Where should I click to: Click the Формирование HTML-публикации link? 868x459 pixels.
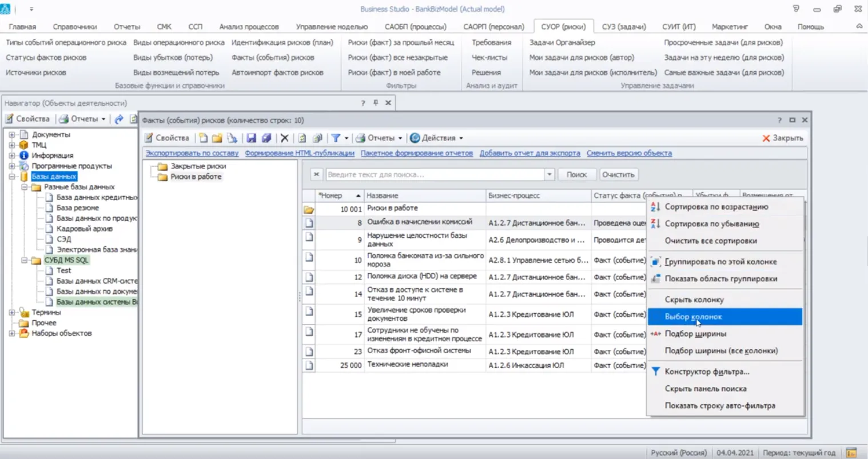[300, 153]
